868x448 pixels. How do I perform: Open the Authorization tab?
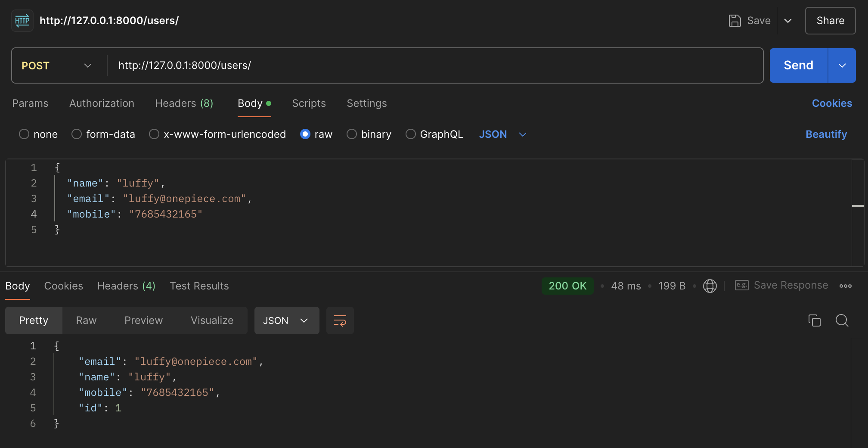coord(102,103)
